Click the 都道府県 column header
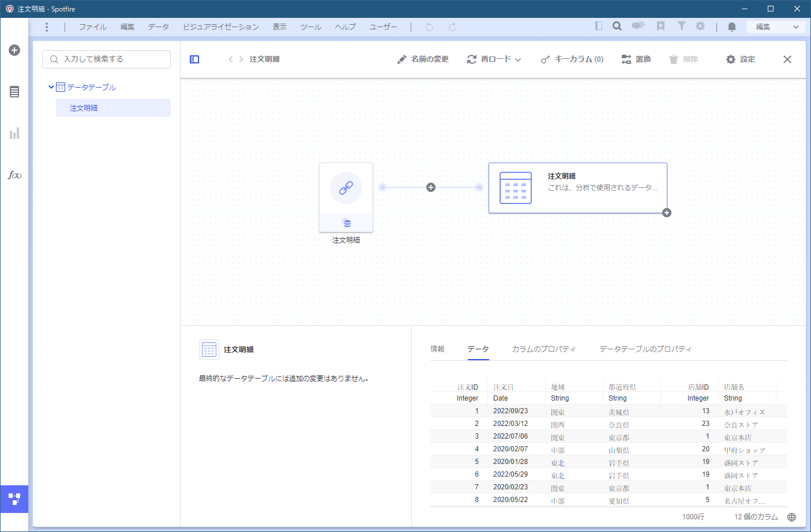The height and width of the screenshot is (532, 811). (x=622, y=387)
